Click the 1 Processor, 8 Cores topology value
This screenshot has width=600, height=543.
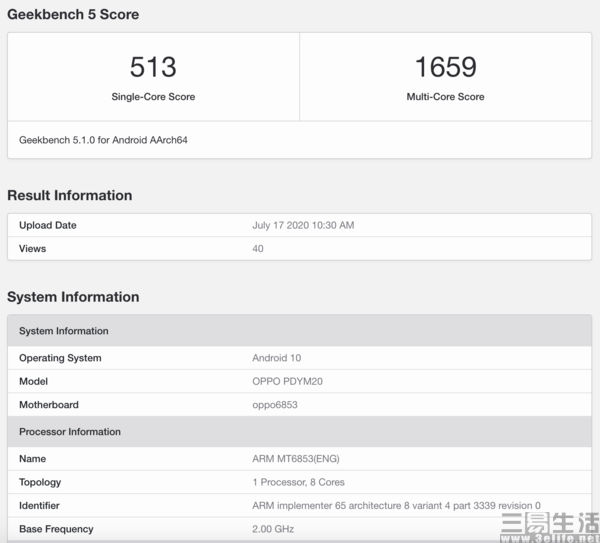(x=298, y=481)
